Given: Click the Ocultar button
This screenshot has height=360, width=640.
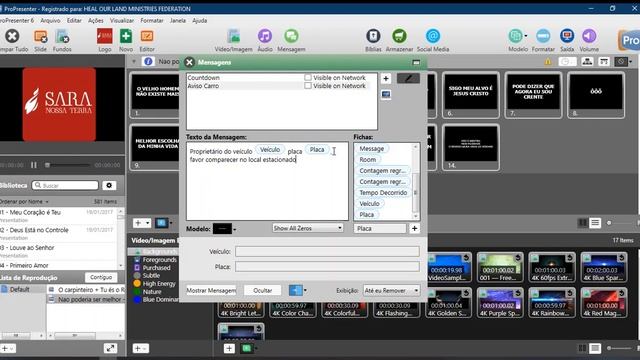Looking at the screenshot, I should (x=262, y=291).
